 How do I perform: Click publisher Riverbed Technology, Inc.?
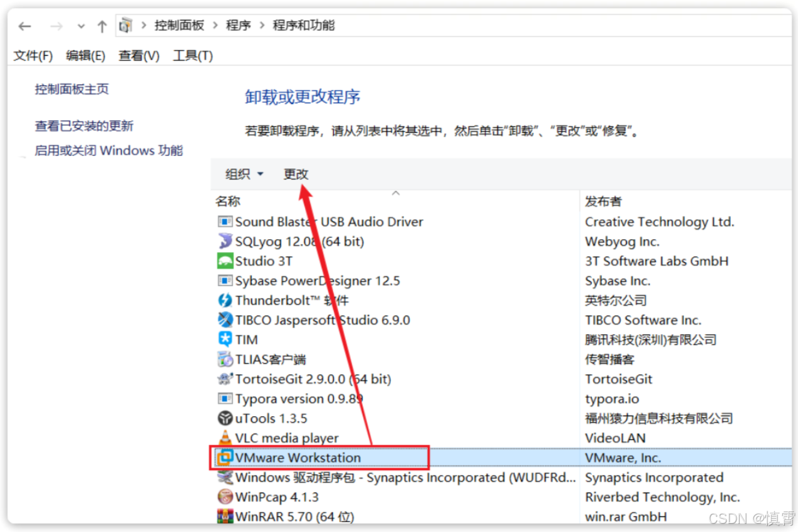663,497
